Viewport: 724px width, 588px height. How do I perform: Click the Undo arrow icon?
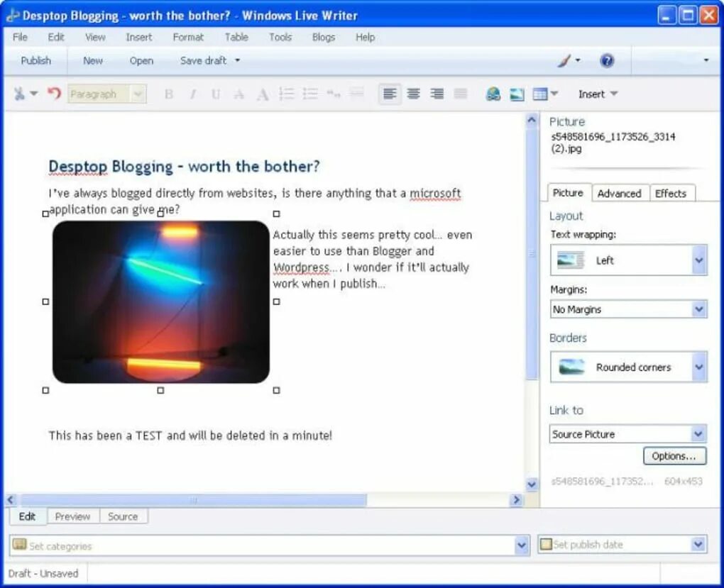[54, 94]
